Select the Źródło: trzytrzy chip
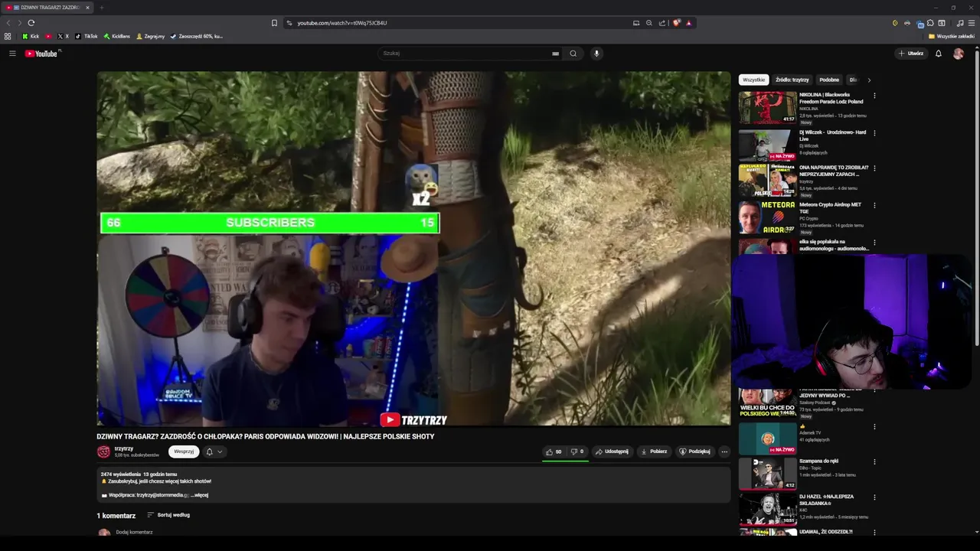 point(792,80)
